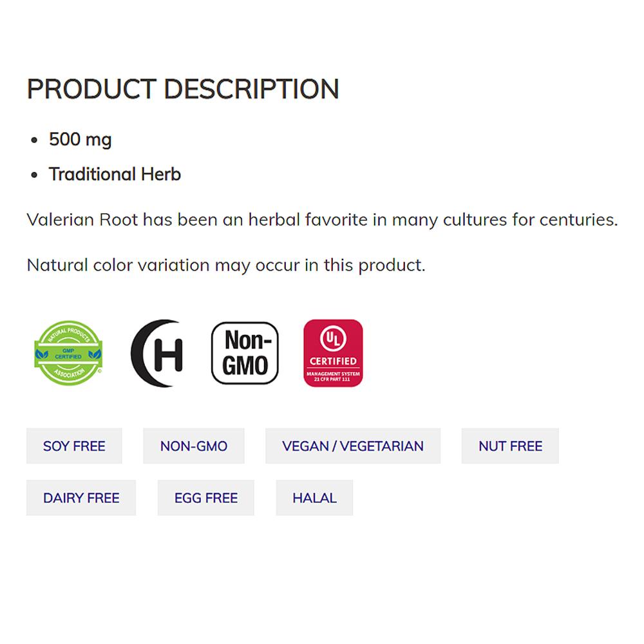Click the green GMP Certified association badge

coord(68,353)
